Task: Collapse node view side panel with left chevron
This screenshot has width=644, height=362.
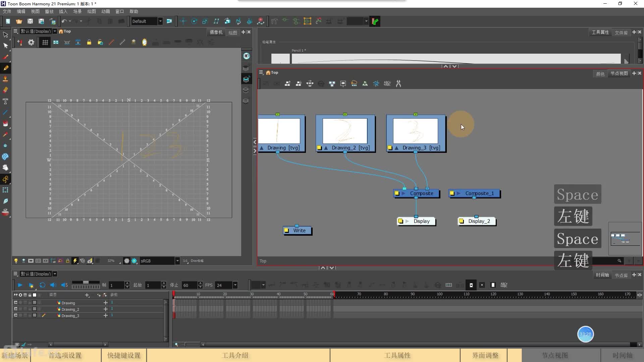Action: pos(255,142)
